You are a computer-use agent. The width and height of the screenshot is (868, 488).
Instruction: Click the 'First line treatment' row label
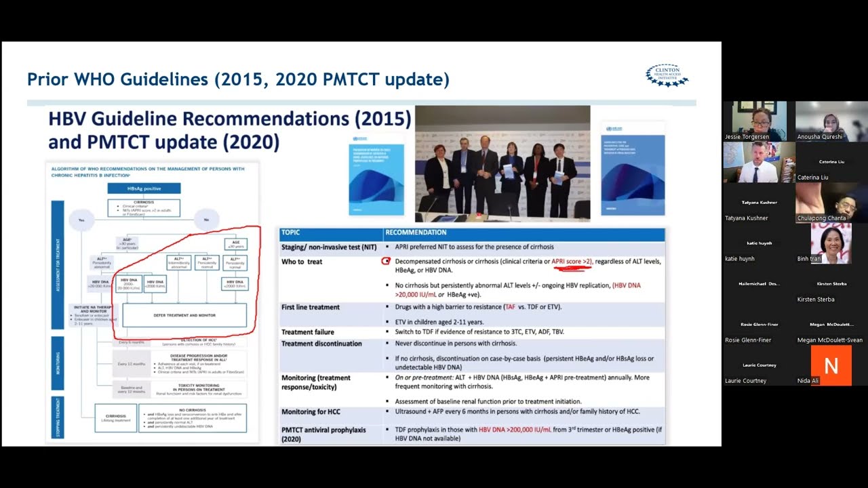point(311,307)
